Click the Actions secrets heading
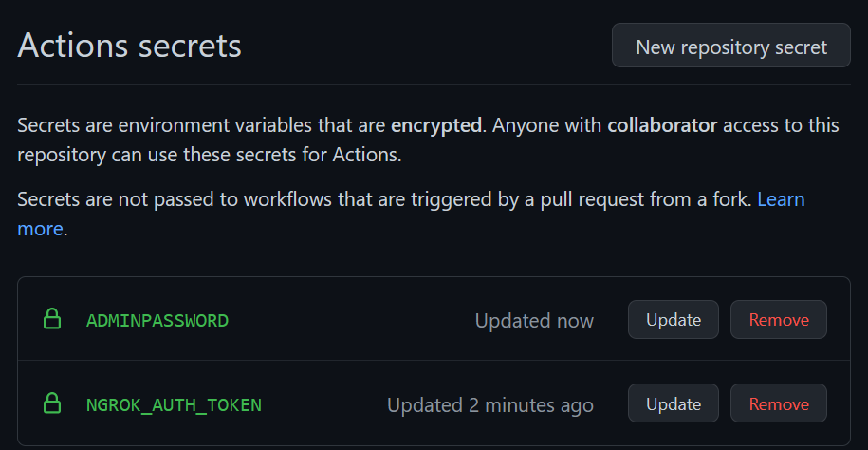The width and height of the screenshot is (868, 450). 129,46
